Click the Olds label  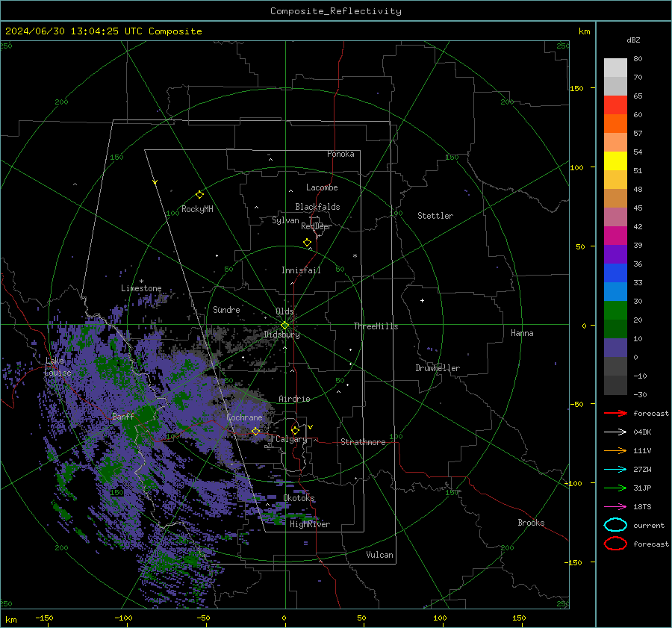(x=284, y=311)
